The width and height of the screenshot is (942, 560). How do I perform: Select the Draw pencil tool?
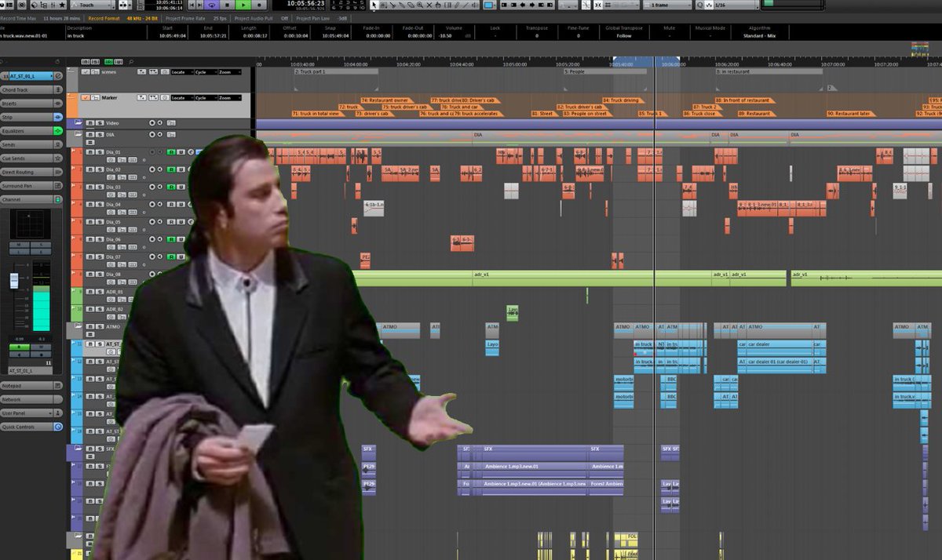(x=456, y=5)
